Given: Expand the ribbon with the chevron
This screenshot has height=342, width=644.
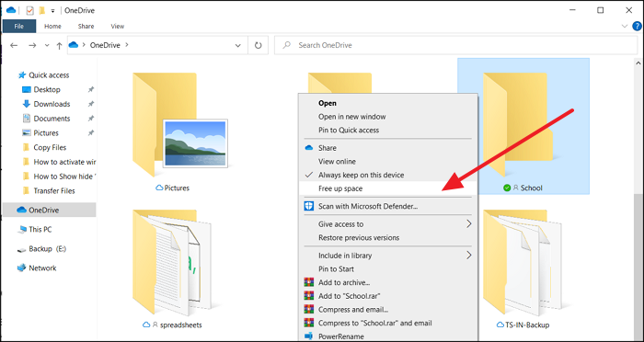Looking at the screenshot, I should click(x=625, y=27).
